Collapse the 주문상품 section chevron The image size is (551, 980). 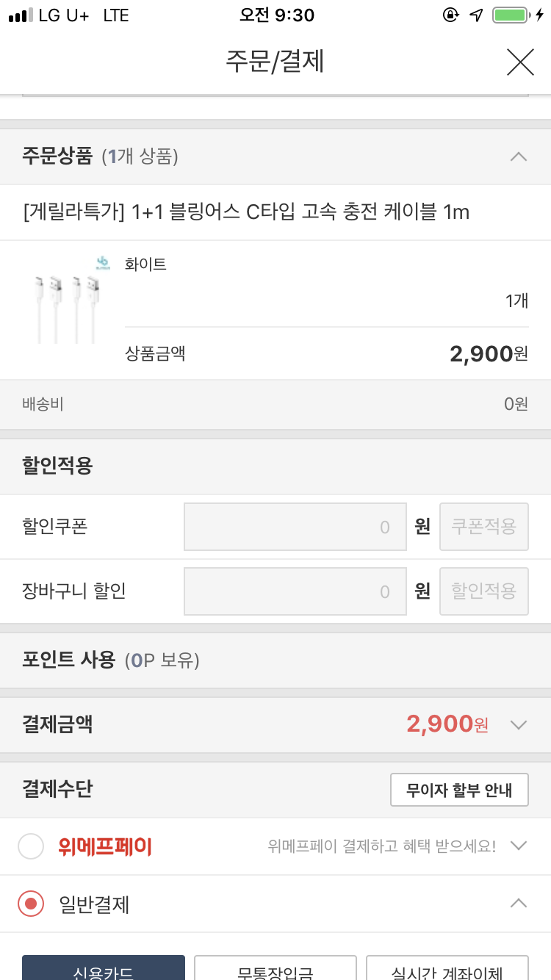(x=519, y=156)
